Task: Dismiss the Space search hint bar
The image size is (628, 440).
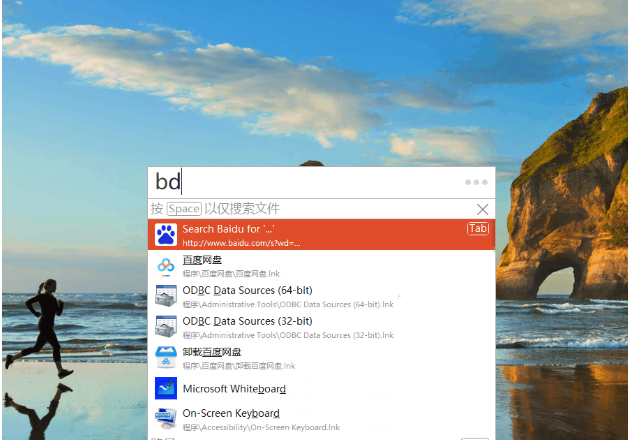Action: click(x=483, y=209)
